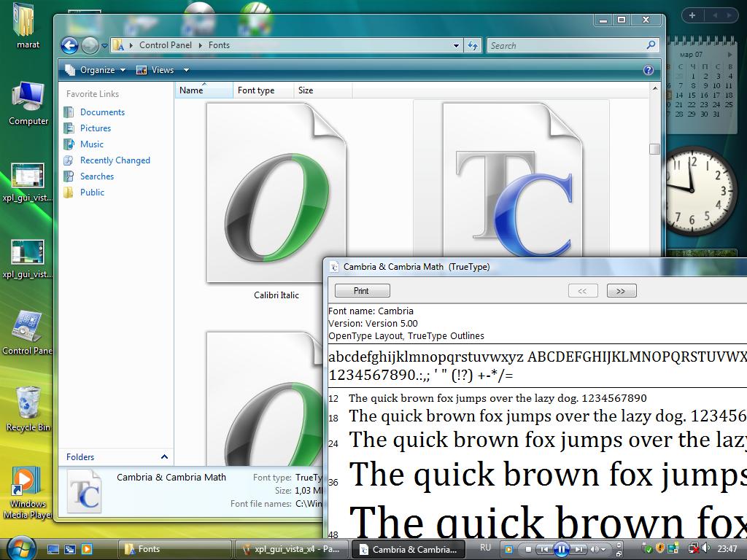Image resolution: width=747 pixels, height=560 pixels.
Task: Click the Views toolbar button
Action: (156, 70)
